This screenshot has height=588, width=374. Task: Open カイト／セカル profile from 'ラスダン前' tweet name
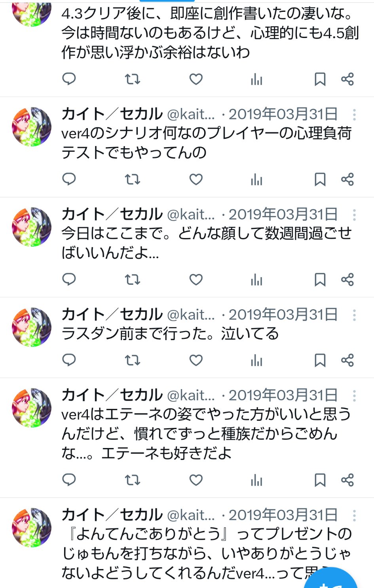pyautogui.click(x=112, y=314)
